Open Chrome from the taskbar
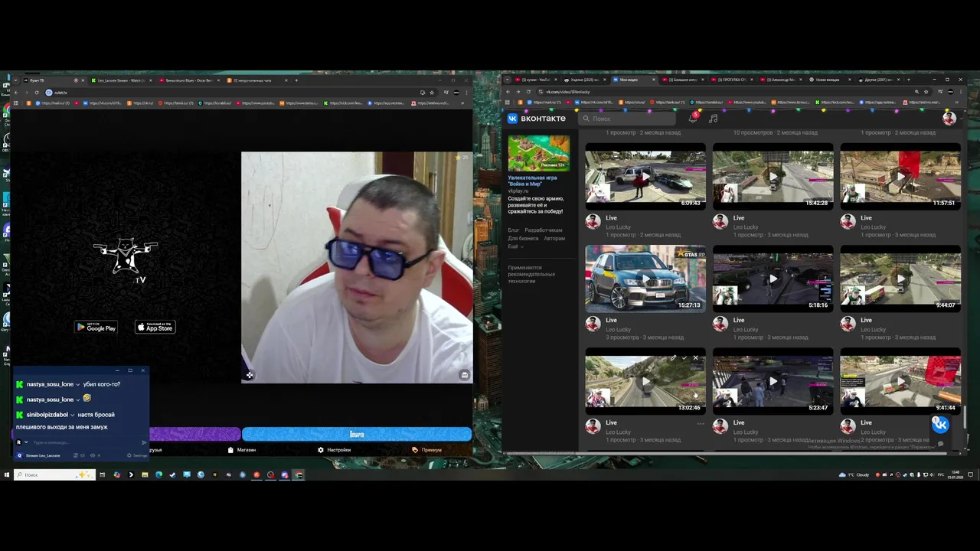 [298, 474]
